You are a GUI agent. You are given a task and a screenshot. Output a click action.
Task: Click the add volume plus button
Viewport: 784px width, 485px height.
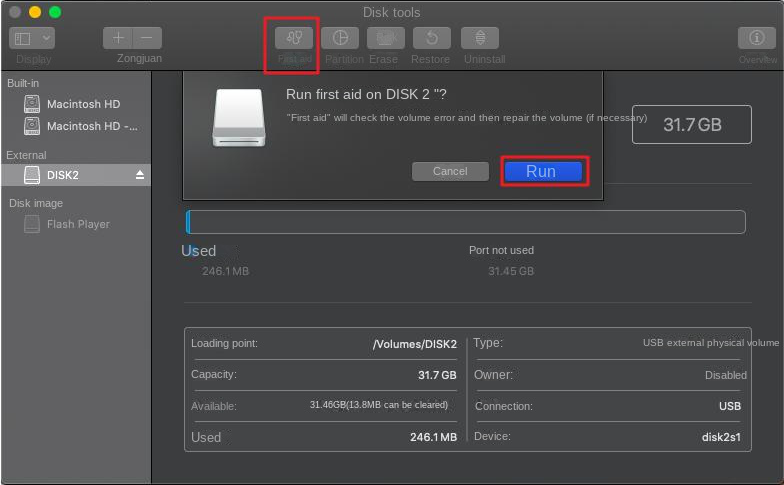point(118,38)
